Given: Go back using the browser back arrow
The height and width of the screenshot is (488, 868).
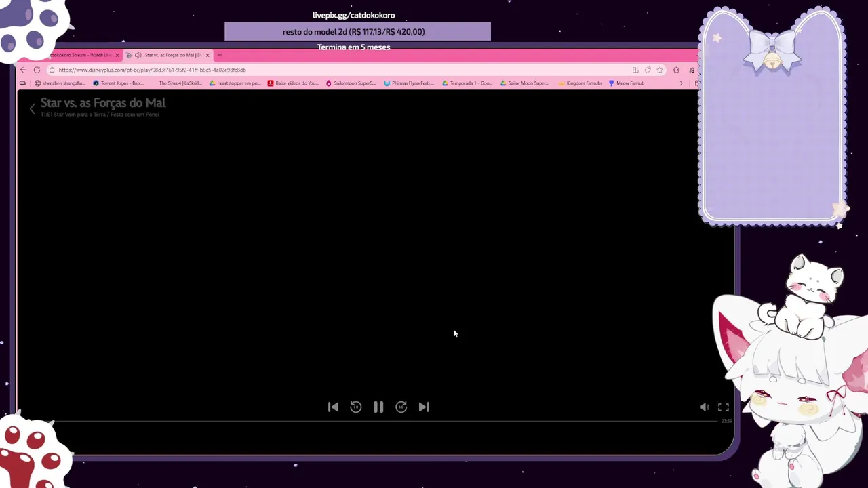Looking at the screenshot, I should click(x=23, y=70).
